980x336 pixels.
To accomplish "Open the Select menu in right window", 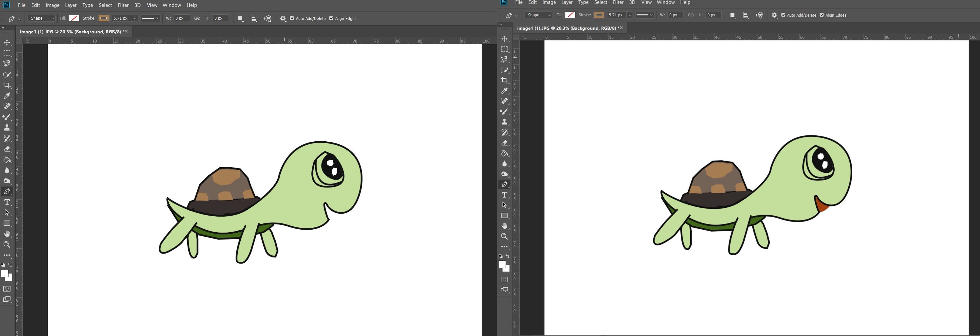I will [601, 2].
